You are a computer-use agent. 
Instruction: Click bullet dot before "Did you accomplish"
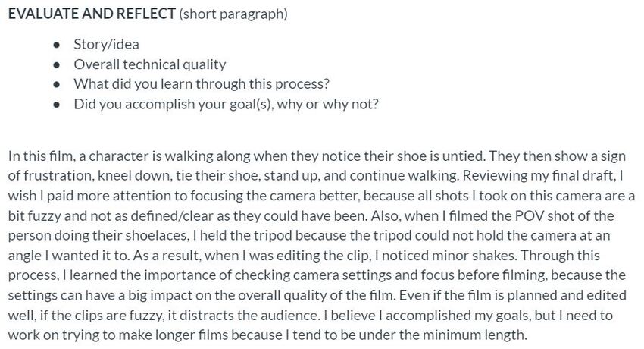(x=58, y=104)
